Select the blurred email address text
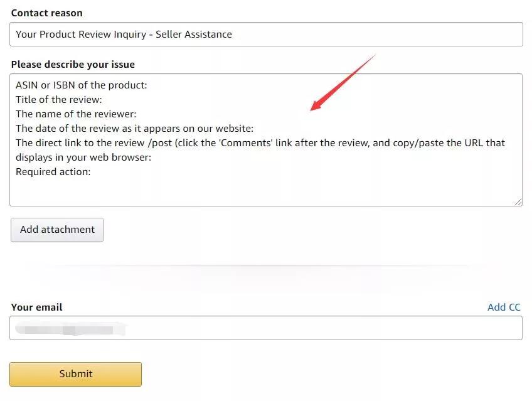The height and width of the screenshot is (401, 532). (70, 328)
